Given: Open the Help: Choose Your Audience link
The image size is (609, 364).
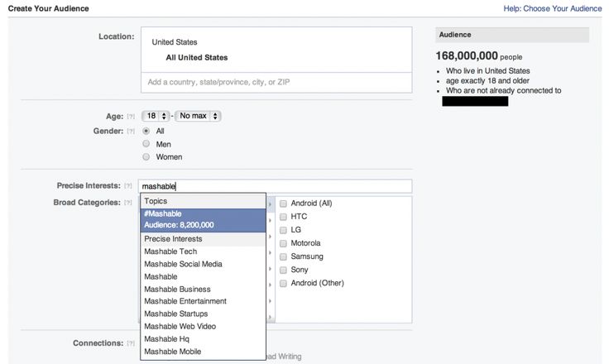Looking at the screenshot, I should pos(552,8).
